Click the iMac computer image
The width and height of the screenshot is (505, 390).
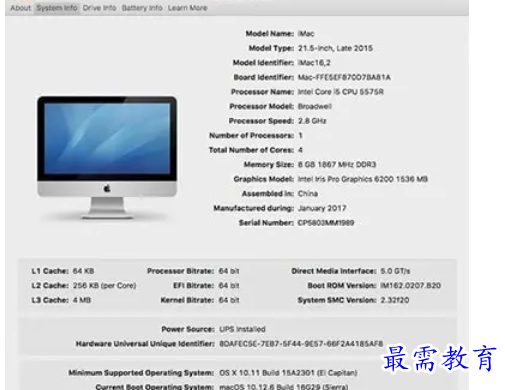point(107,157)
